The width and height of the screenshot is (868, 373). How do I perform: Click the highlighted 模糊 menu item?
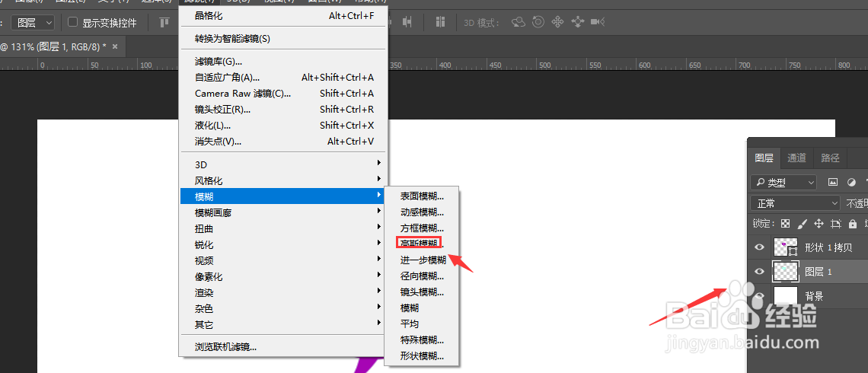click(x=282, y=196)
